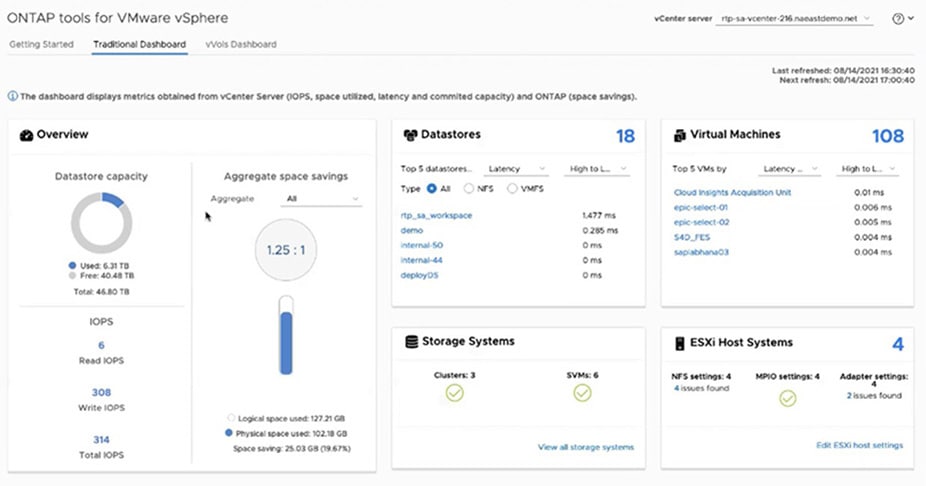Viewport: 926px width, 486px height.
Task: Click the gray Free legend dot
Action: (x=72, y=276)
